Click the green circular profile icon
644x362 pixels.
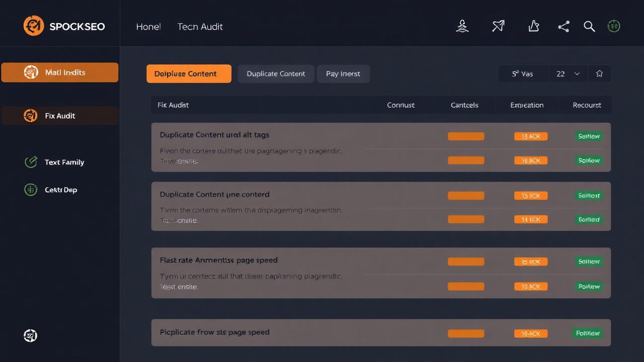coord(614,26)
